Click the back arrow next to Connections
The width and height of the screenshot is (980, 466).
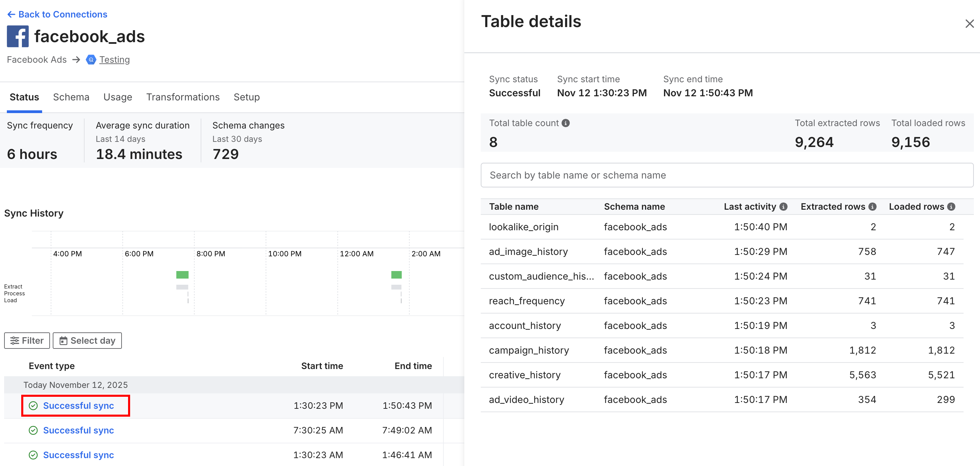(x=11, y=14)
